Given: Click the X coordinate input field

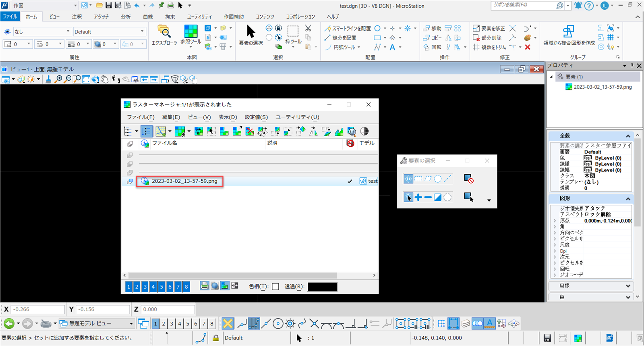Looking at the screenshot, I should [x=37, y=309].
